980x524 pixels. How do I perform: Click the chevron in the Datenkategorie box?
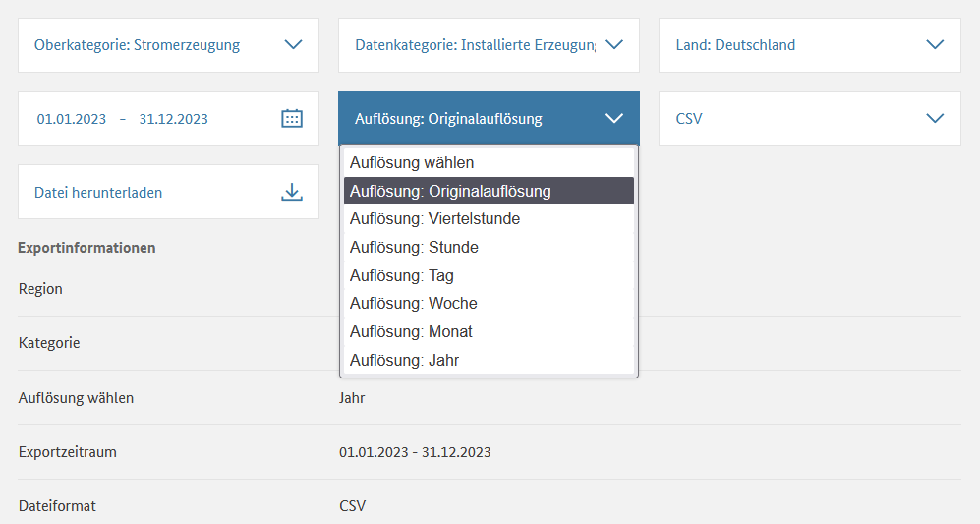point(614,44)
